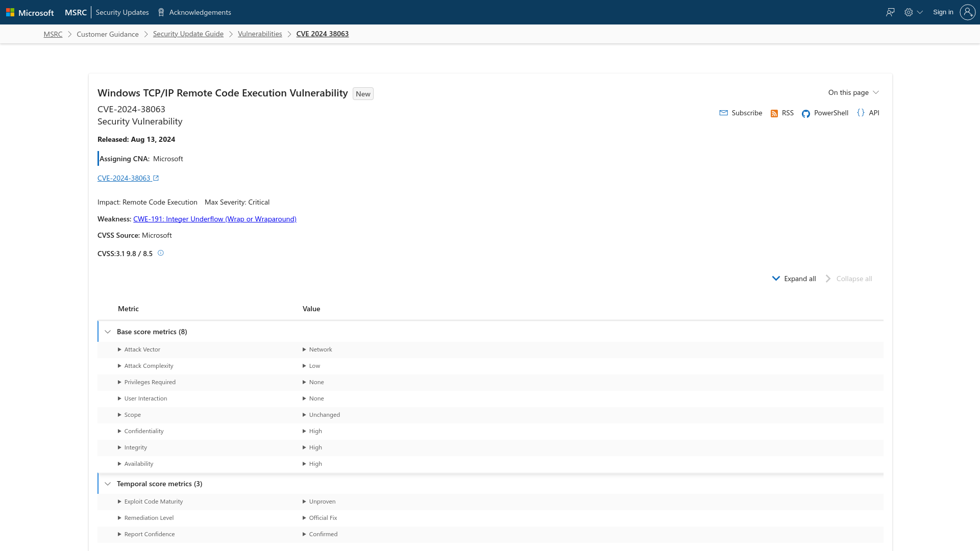Click the Subscribe link
The image size is (980, 551).
tap(747, 113)
